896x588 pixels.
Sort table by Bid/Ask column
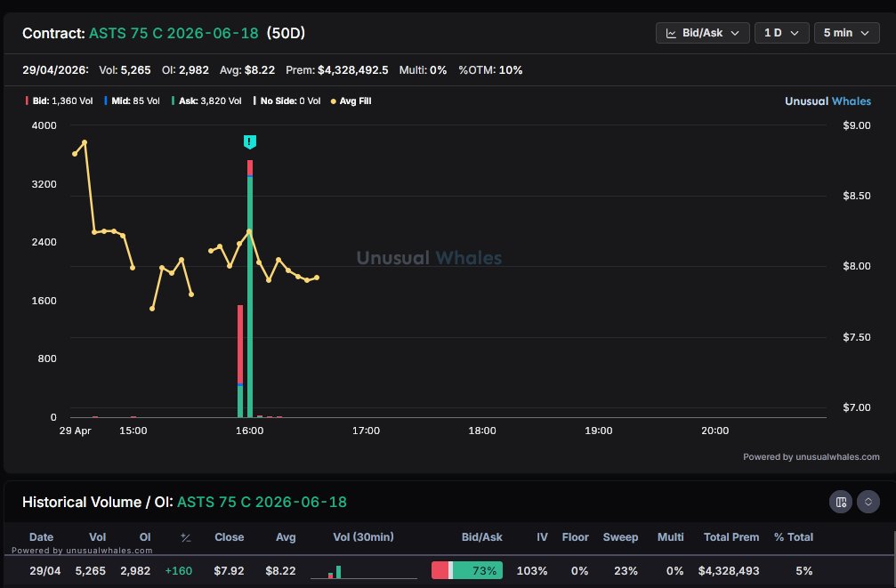(x=481, y=537)
